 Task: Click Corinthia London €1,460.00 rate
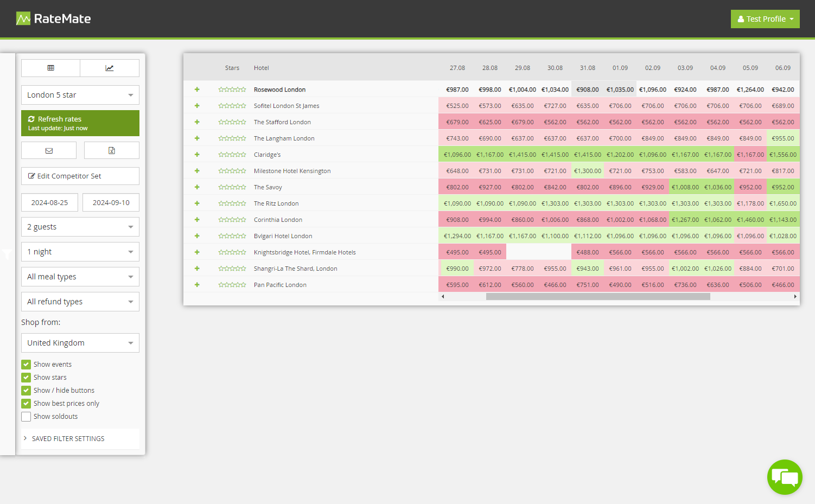[750, 220]
